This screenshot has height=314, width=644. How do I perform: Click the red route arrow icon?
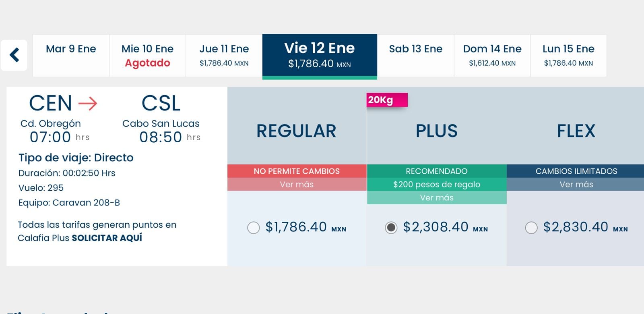pyautogui.click(x=87, y=104)
